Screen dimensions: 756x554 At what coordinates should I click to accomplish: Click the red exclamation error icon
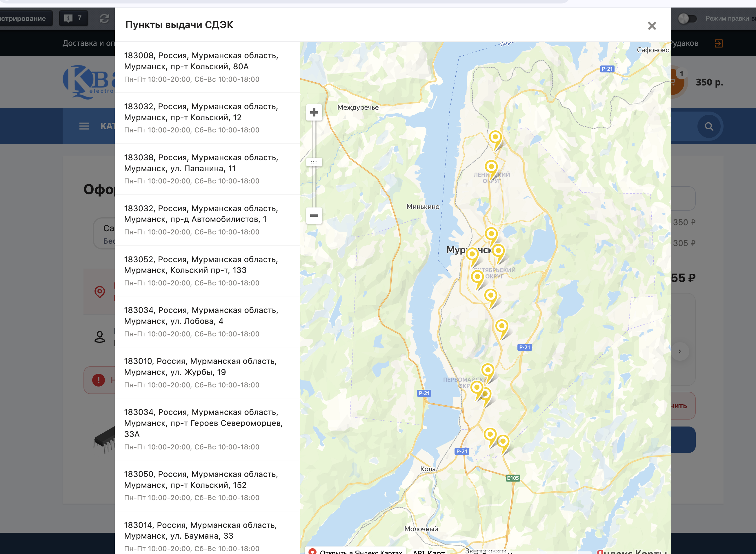pos(99,380)
